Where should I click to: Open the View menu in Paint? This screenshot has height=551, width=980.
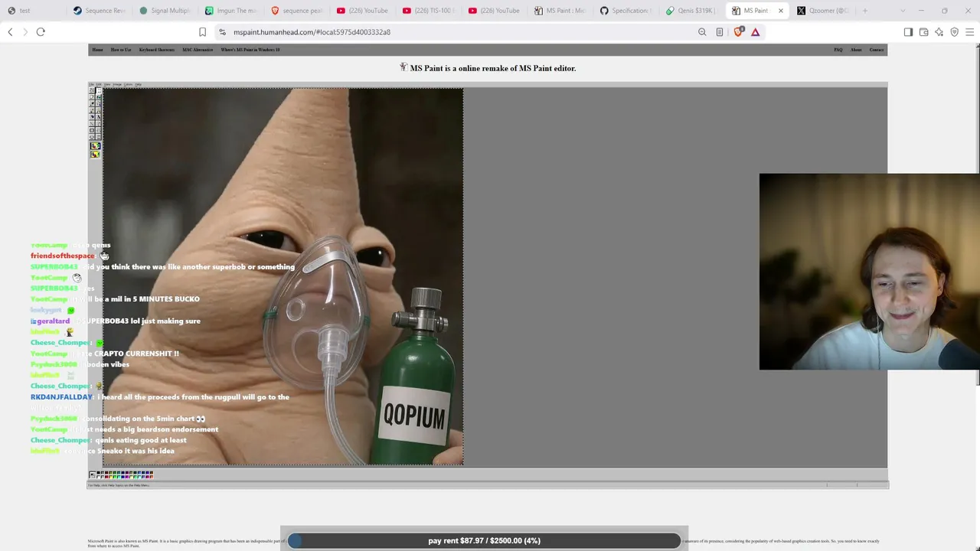pyautogui.click(x=107, y=84)
